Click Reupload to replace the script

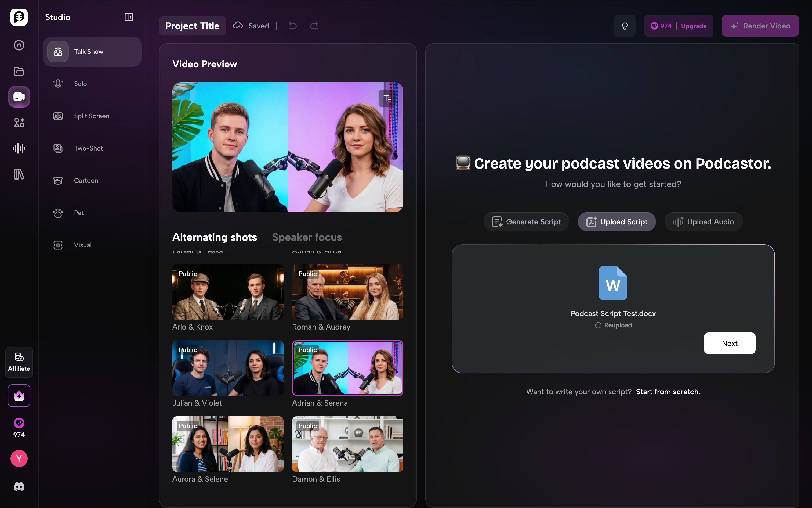[613, 325]
